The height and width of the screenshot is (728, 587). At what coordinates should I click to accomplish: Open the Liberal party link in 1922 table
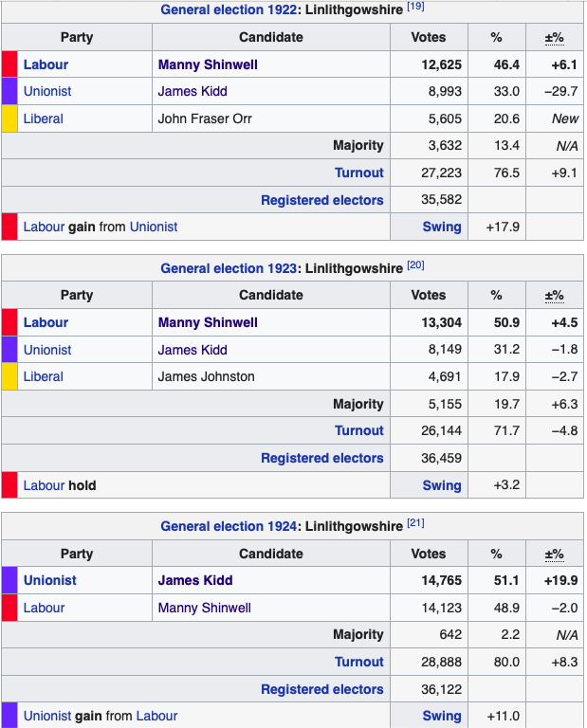pyautogui.click(x=44, y=119)
